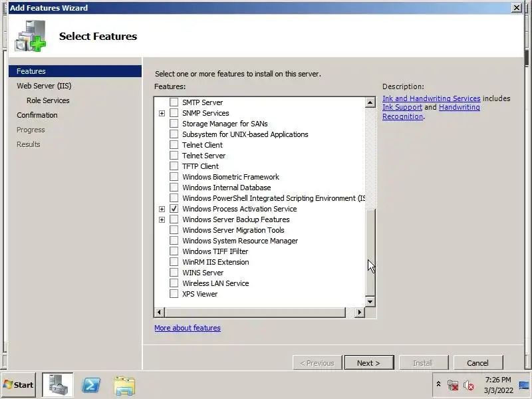Viewport: 532px width, 399px height.
Task: Launch Windows PowerShell from taskbar
Action: coord(91,385)
